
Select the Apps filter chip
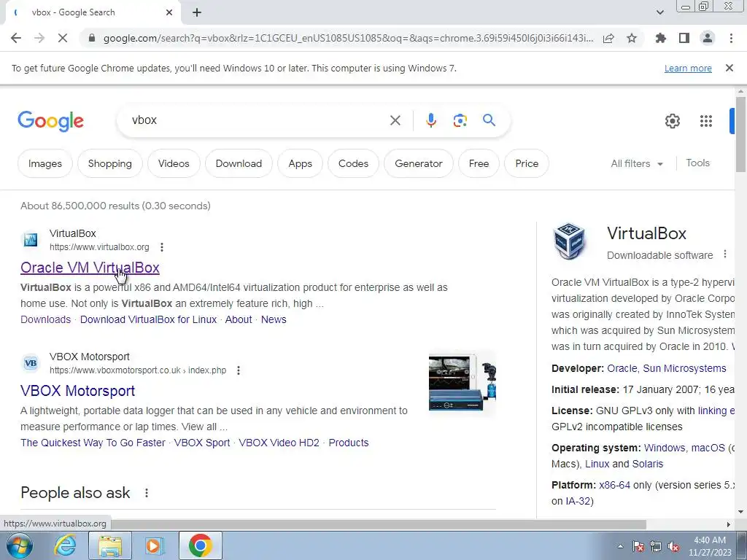(300, 163)
